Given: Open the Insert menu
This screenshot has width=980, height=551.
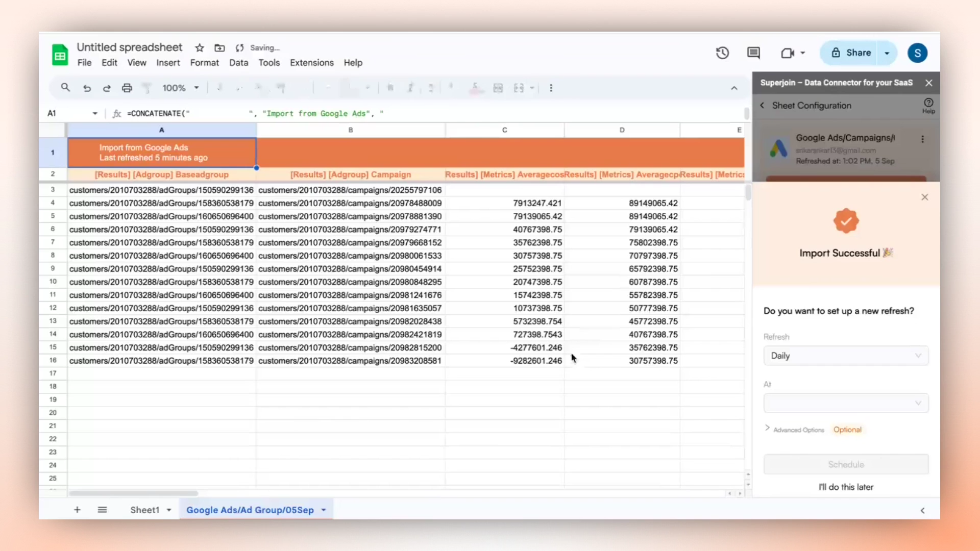Looking at the screenshot, I should (168, 63).
